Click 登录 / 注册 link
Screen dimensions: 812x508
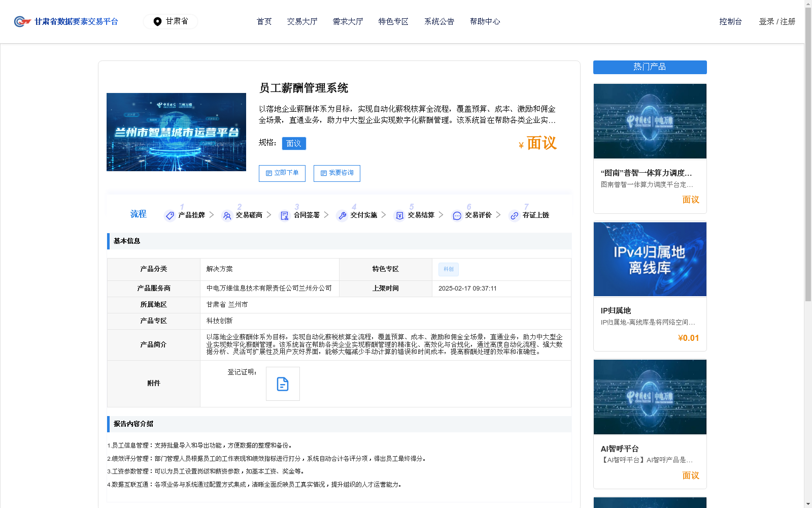(777, 21)
